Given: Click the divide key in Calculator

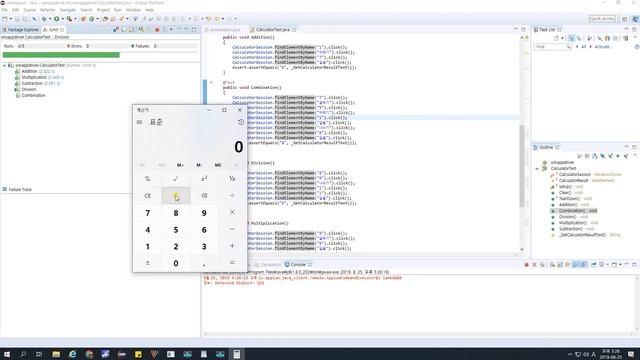Looking at the screenshot, I should (232, 196).
